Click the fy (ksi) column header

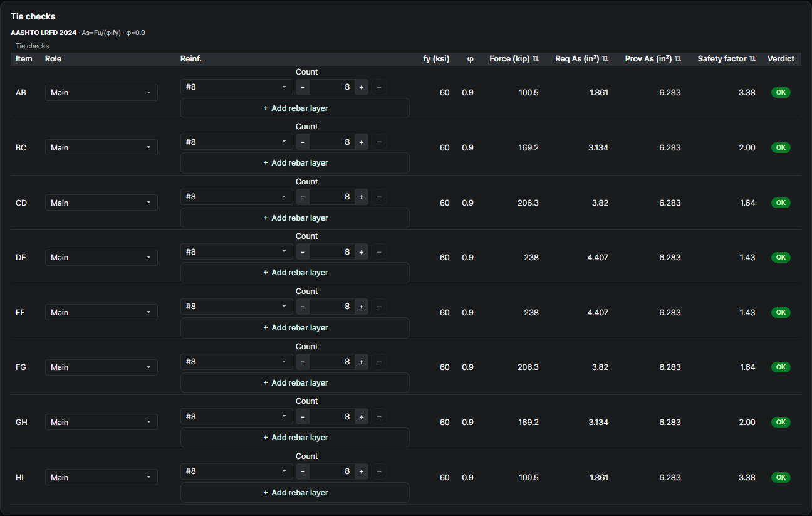click(x=436, y=59)
